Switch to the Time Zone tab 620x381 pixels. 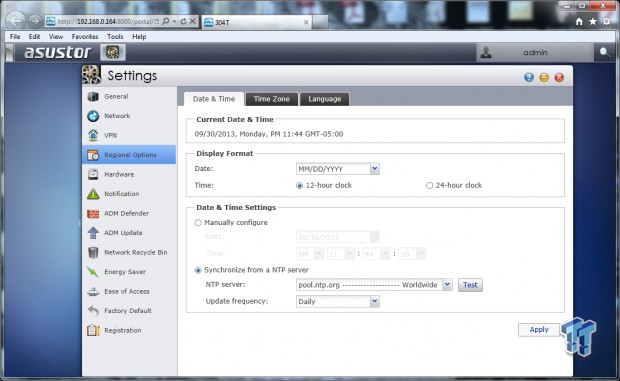tap(272, 99)
